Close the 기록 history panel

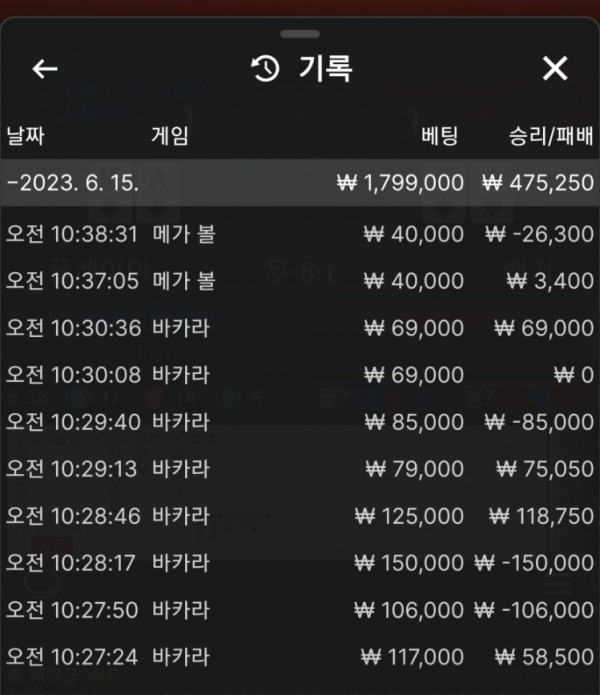554,68
